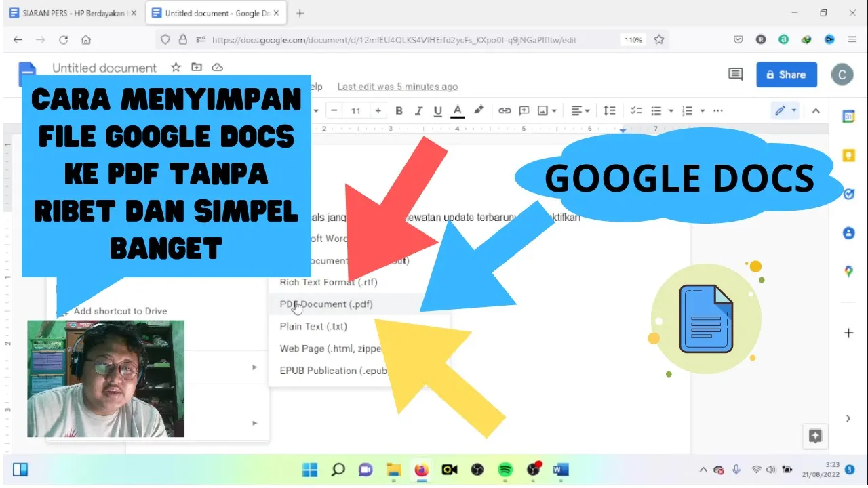Go back to the previous page

[18, 40]
